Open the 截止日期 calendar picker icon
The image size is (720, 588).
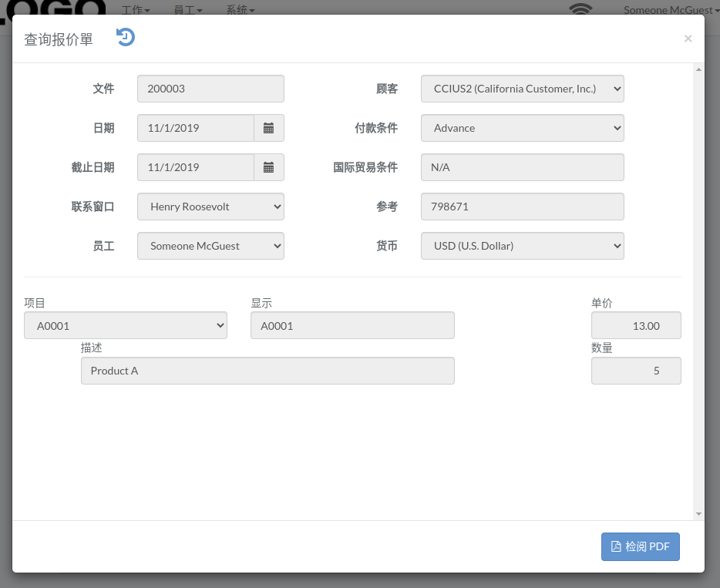(x=268, y=167)
